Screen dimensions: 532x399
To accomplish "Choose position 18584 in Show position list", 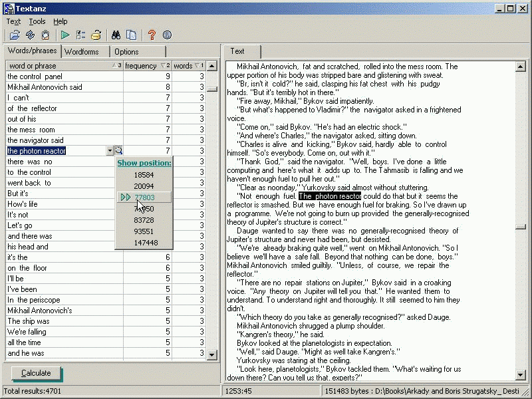I will point(144,175).
